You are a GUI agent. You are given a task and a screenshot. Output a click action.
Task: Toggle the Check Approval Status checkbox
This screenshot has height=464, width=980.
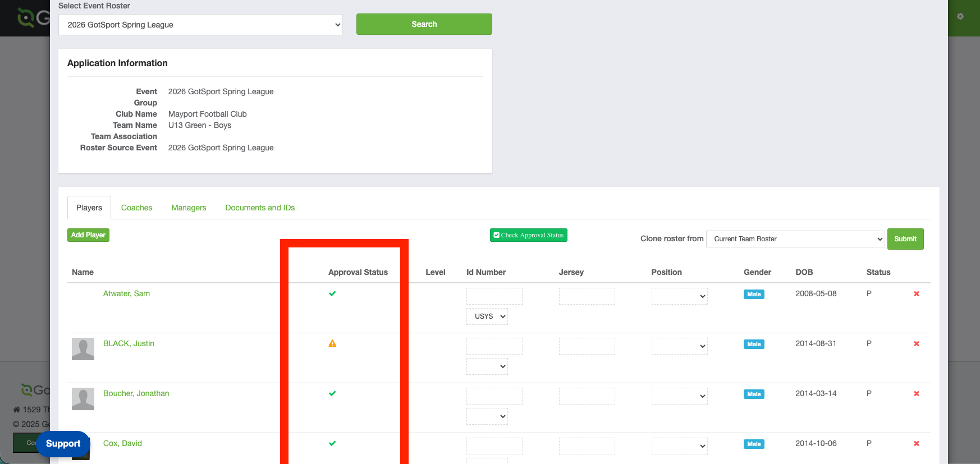coord(497,235)
